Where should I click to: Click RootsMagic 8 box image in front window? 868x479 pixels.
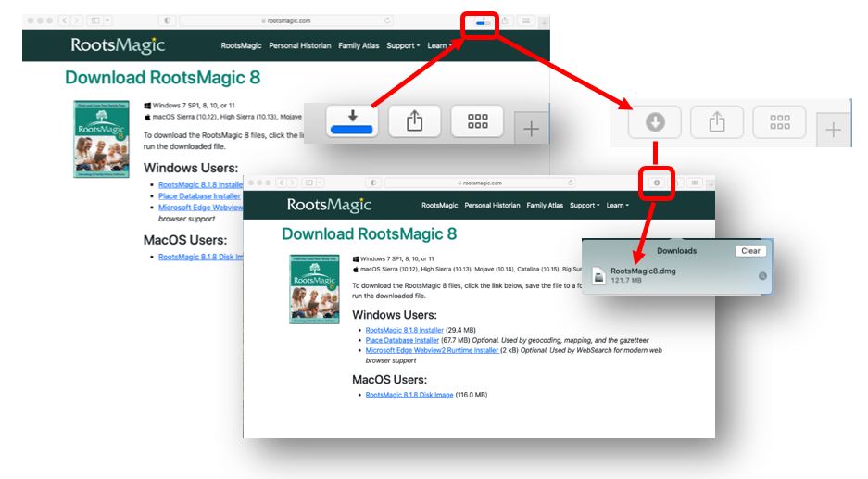(314, 289)
